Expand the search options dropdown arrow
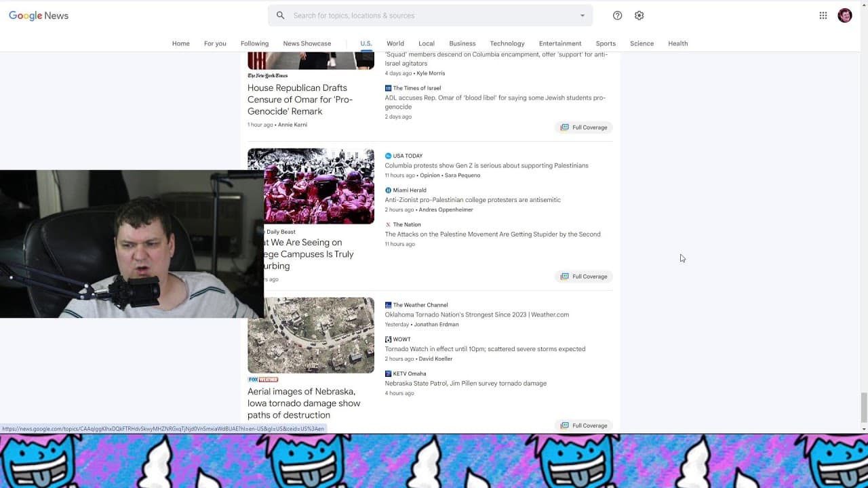Screen dimensions: 868x488 click(582, 16)
